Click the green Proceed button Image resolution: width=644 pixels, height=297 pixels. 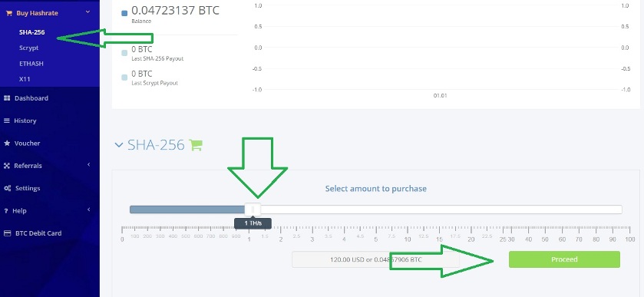(564, 259)
